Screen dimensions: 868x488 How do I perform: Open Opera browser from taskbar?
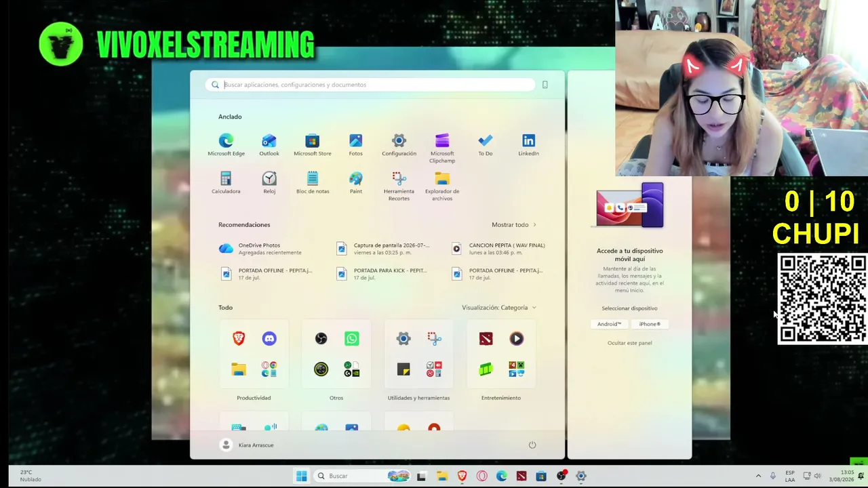tap(481, 476)
